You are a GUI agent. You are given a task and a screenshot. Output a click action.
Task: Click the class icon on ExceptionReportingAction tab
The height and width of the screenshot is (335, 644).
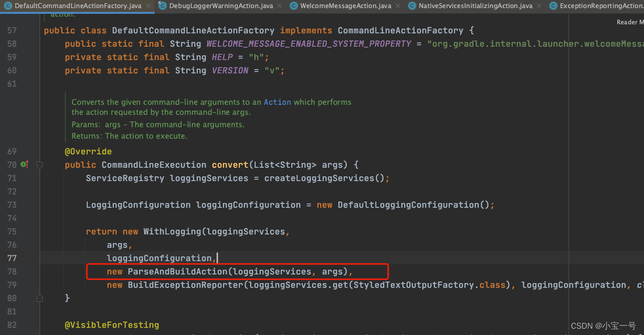pos(553,6)
